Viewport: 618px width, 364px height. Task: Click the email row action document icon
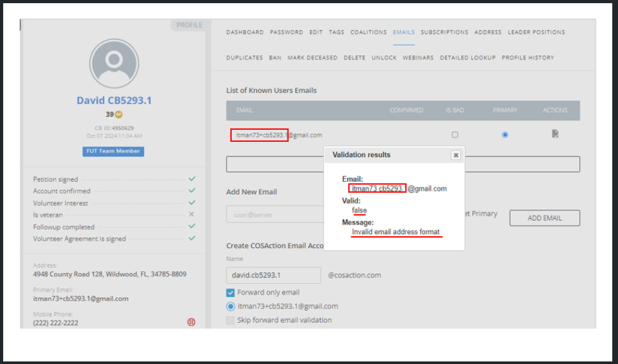tap(555, 134)
